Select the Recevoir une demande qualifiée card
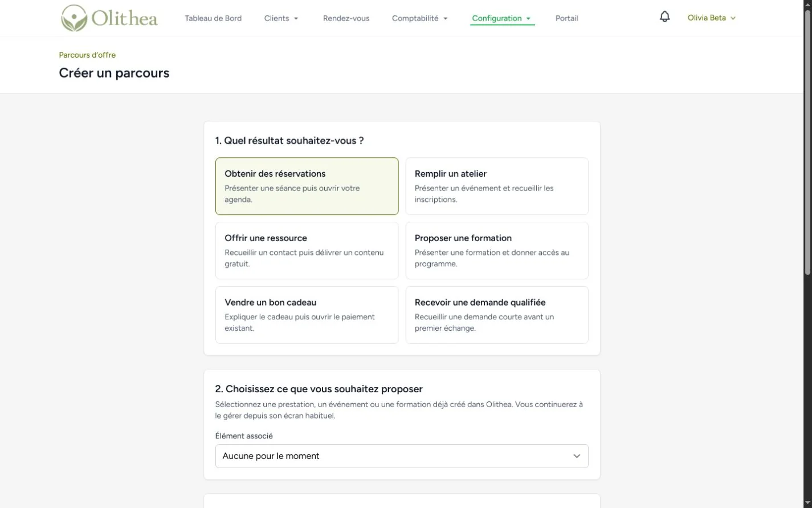 [497, 315]
